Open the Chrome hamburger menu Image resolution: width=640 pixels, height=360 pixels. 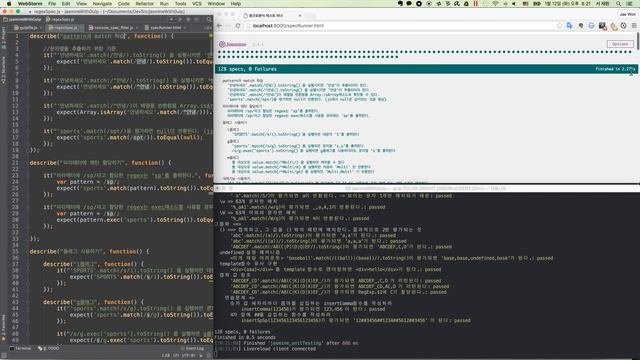pyautogui.click(x=634, y=26)
